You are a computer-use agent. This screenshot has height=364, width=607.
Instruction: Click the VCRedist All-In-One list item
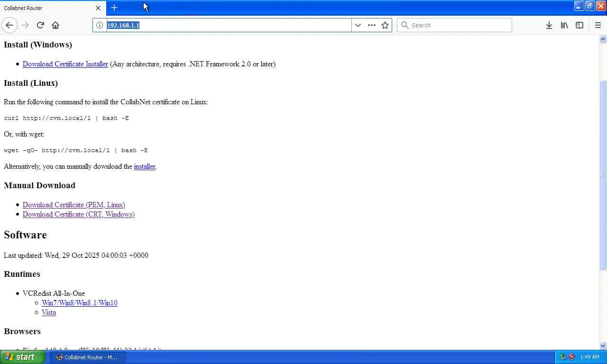54,293
